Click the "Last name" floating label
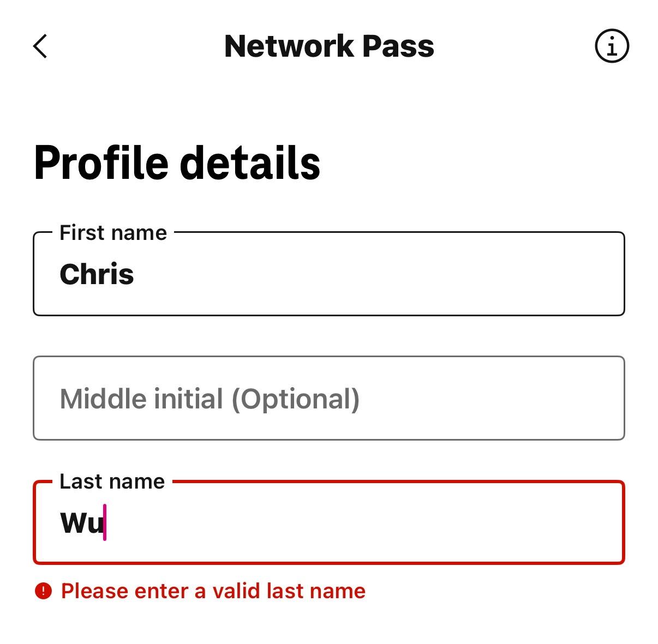This screenshot has width=658, height=644. pyautogui.click(x=112, y=482)
